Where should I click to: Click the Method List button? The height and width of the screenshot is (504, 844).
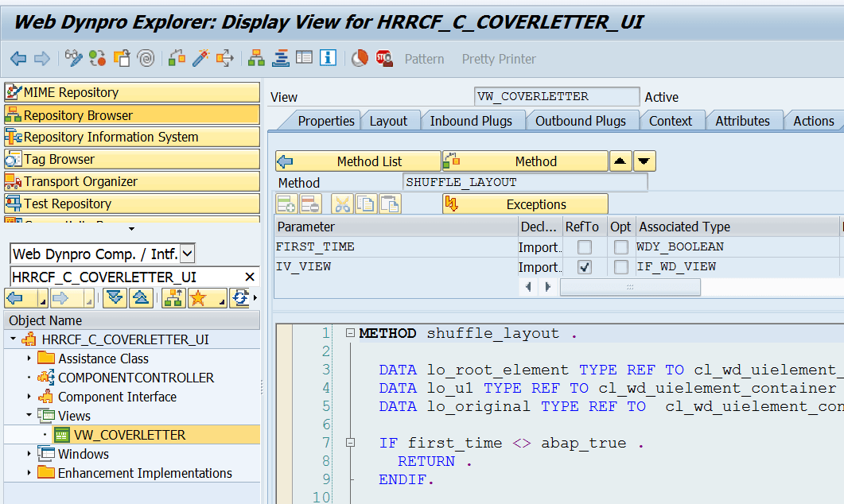point(358,161)
